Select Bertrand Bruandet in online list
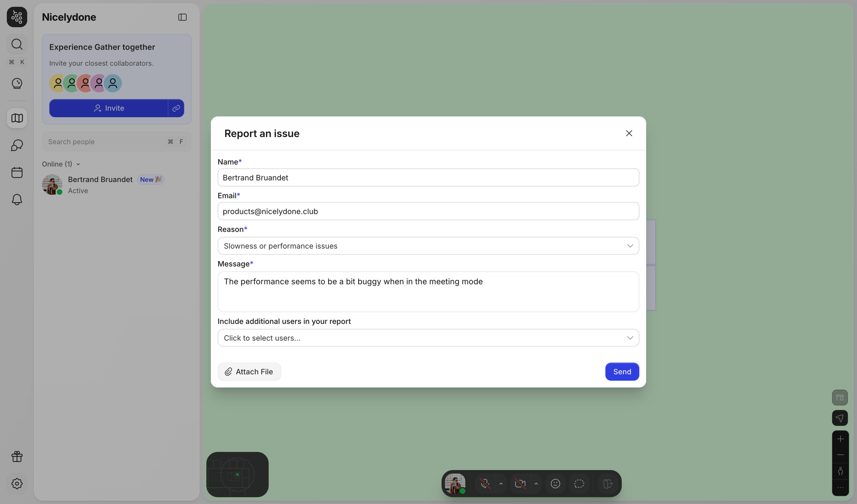 click(116, 185)
